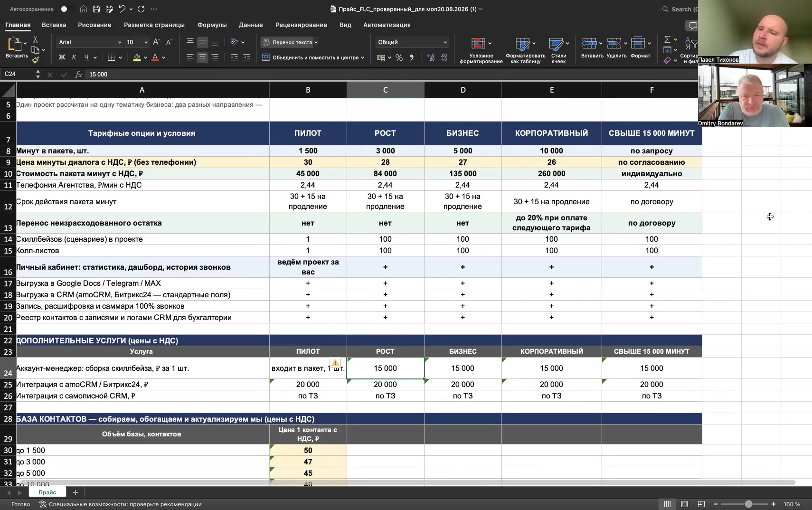Expand the file name dropdown chevron in title bar
812x510 pixels.
pyautogui.click(x=481, y=9)
